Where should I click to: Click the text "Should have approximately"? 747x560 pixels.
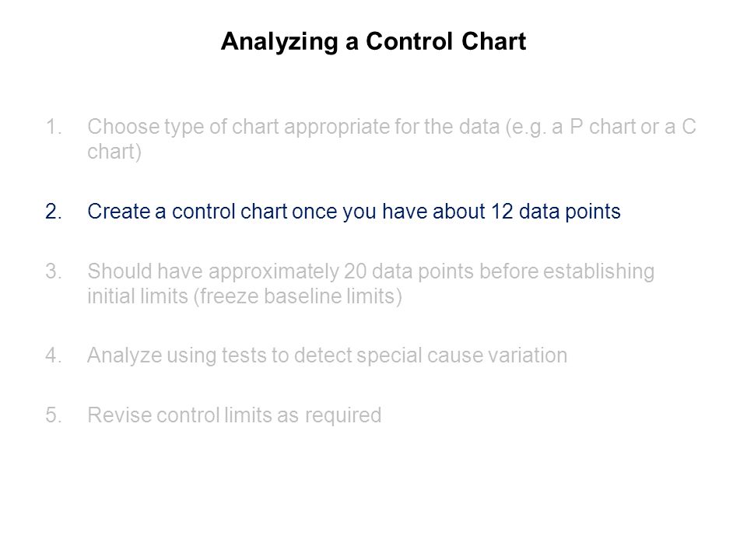(x=213, y=272)
